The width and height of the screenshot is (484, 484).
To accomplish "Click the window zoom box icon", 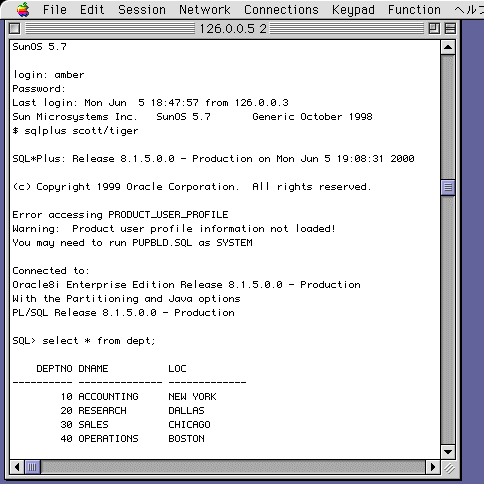I will pos(434,28).
